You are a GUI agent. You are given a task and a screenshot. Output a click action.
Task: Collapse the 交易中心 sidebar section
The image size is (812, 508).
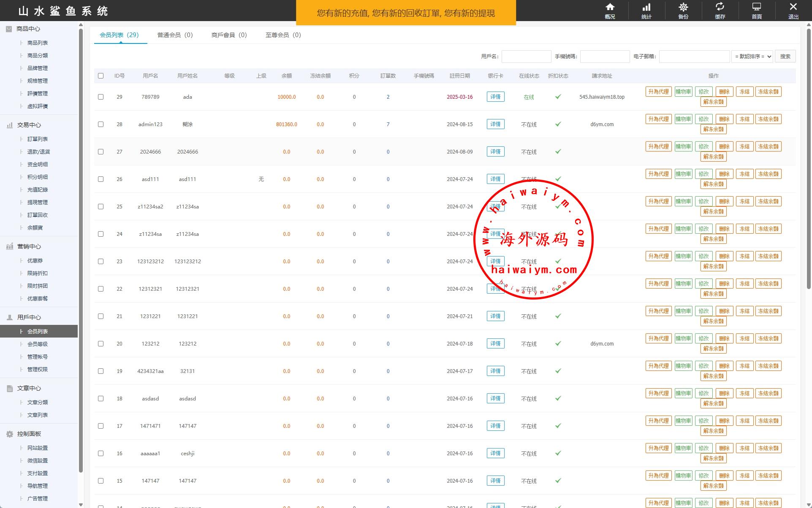[29, 125]
